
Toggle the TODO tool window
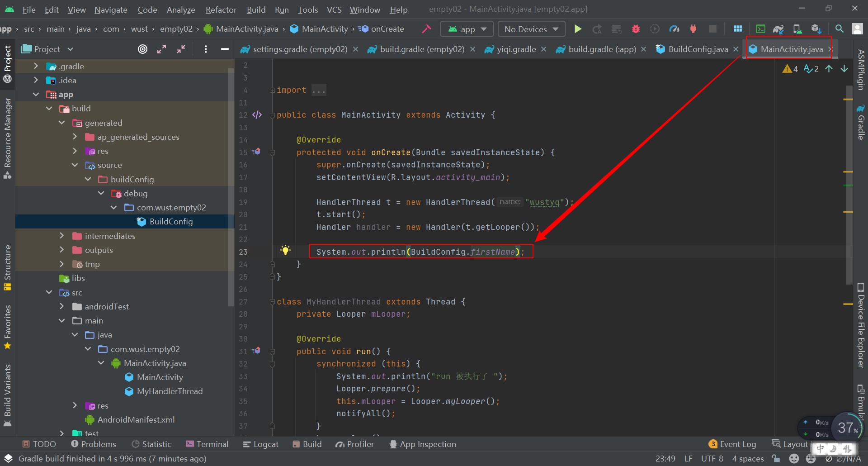[x=39, y=444]
